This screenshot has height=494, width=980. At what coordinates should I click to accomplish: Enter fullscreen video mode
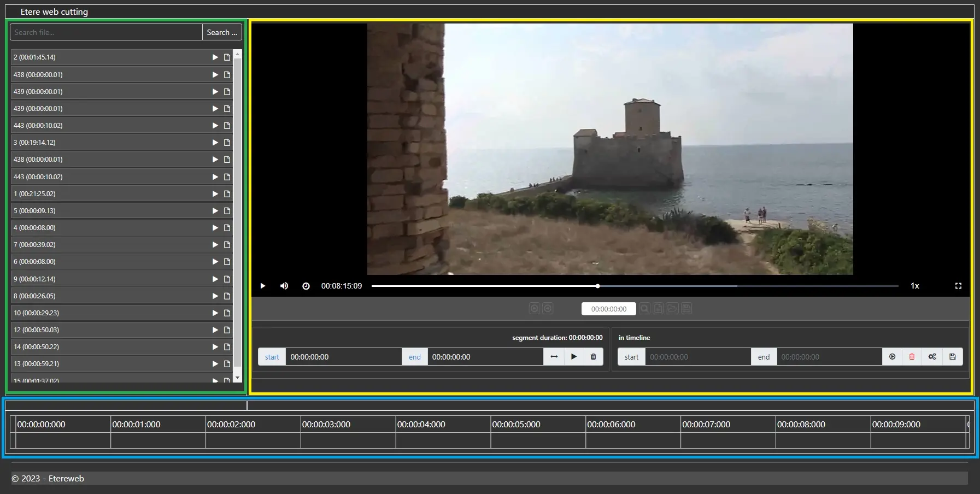[x=958, y=286]
